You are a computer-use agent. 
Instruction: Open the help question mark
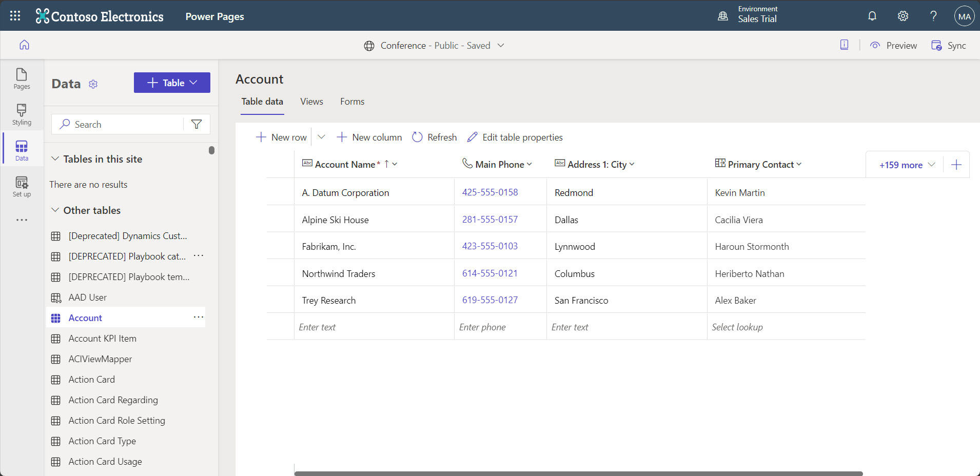[934, 16]
